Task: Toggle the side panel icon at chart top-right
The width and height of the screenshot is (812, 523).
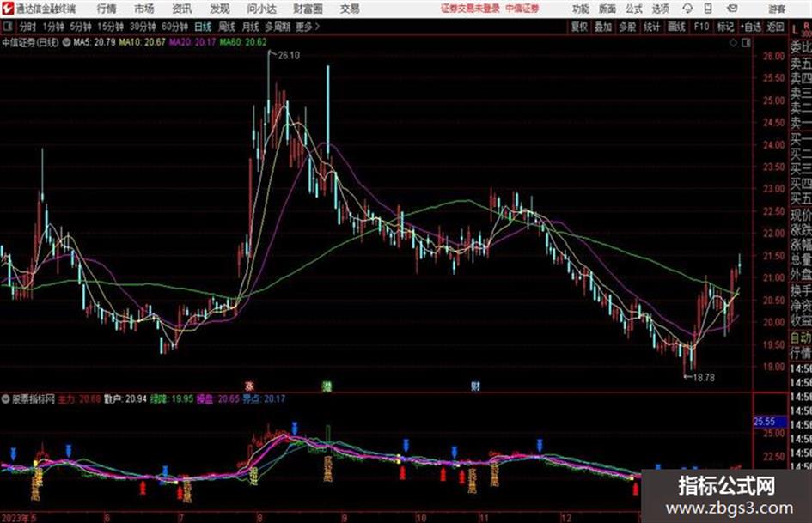Action: (746, 43)
